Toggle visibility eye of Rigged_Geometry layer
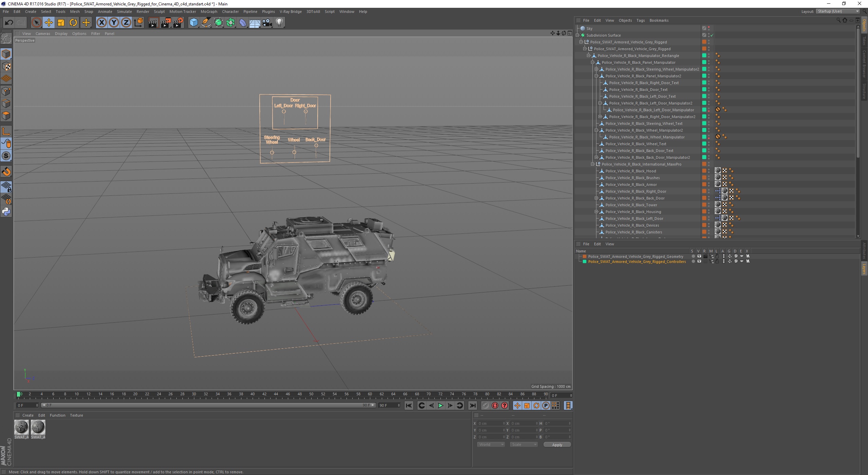 tap(699, 256)
